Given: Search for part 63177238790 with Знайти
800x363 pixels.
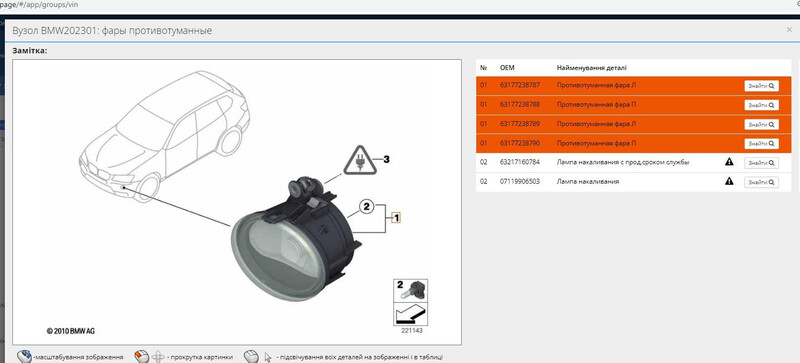Looking at the screenshot, I should [761, 143].
